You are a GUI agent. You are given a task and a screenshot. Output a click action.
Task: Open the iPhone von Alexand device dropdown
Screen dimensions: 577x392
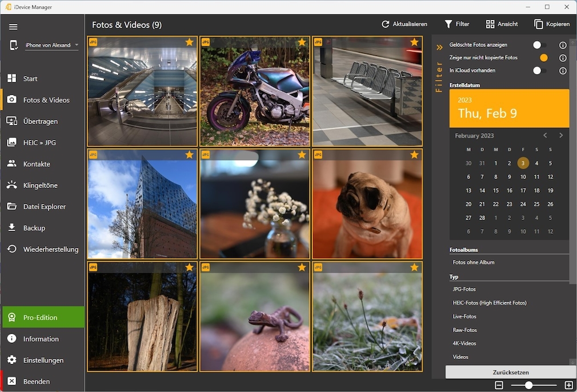(x=52, y=45)
